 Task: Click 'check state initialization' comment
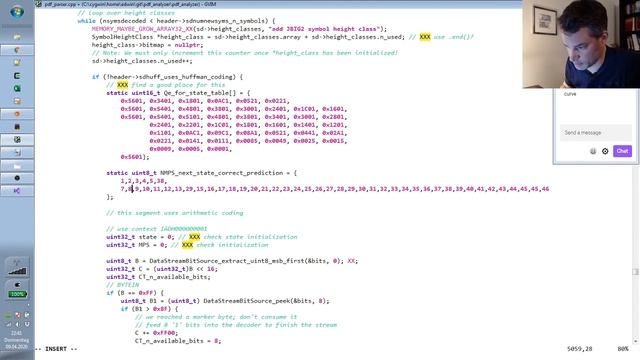250,237
